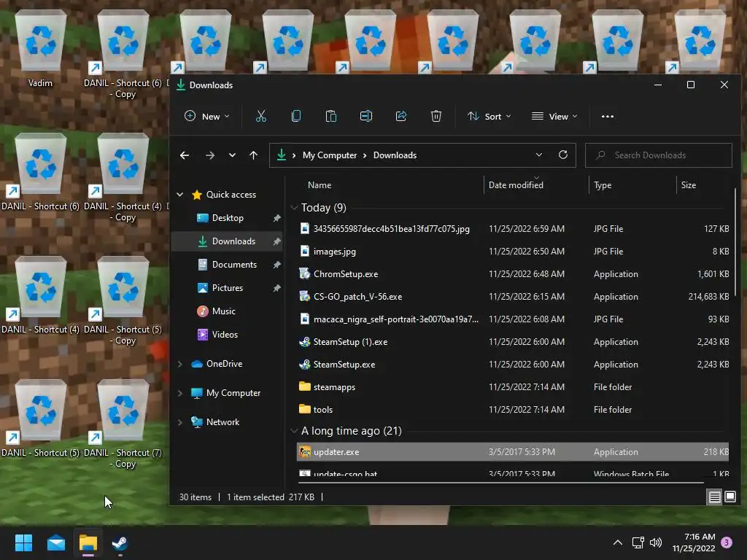Image resolution: width=747 pixels, height=560 pixels.
Task: Select the SteamSetup (1).exe file
Action: pos(350,342)
